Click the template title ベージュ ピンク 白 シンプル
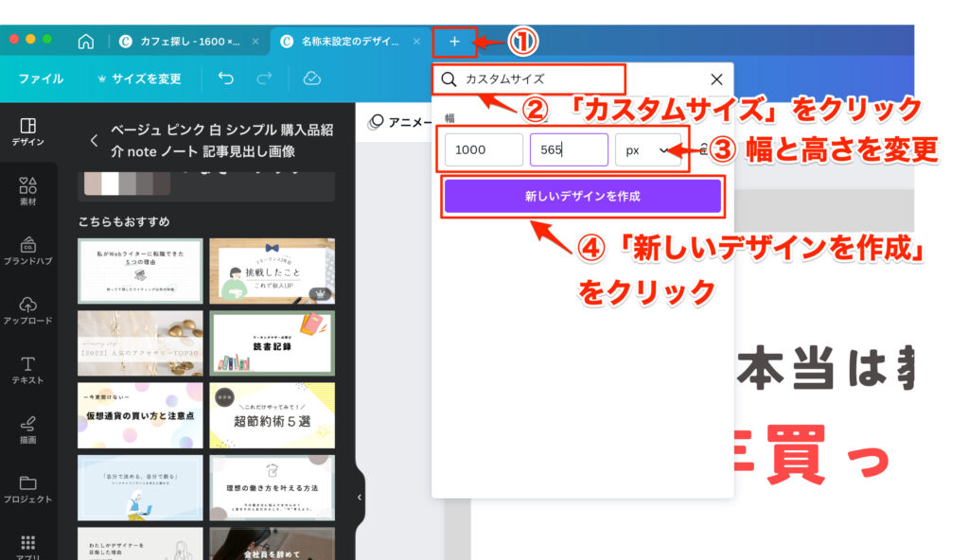This screenshot has width=969, height=560. [x=221, y=140]
